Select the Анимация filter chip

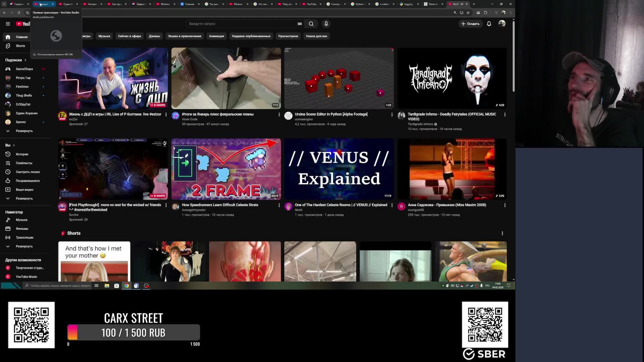(x=216, y=36)
